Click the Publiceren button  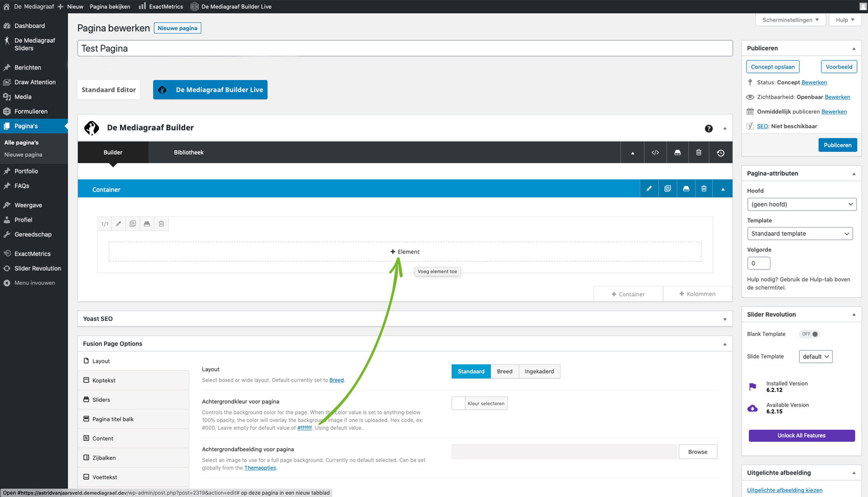(837, 145)
